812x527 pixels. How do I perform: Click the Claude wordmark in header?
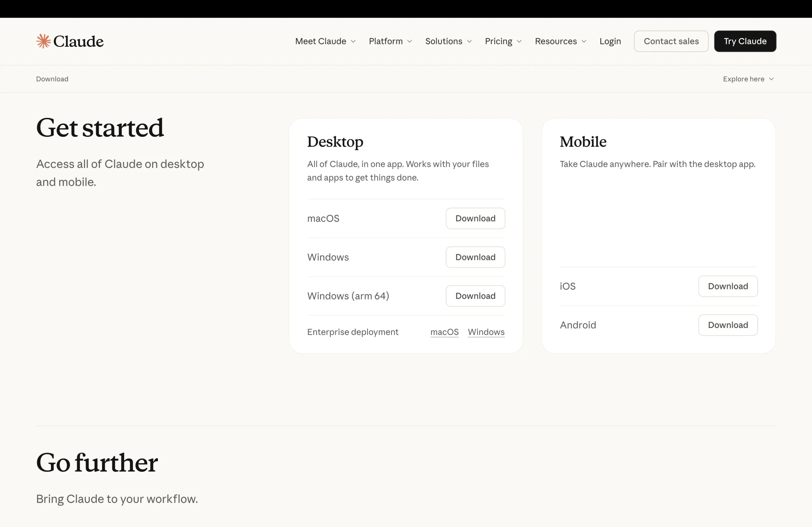[78, 42]
